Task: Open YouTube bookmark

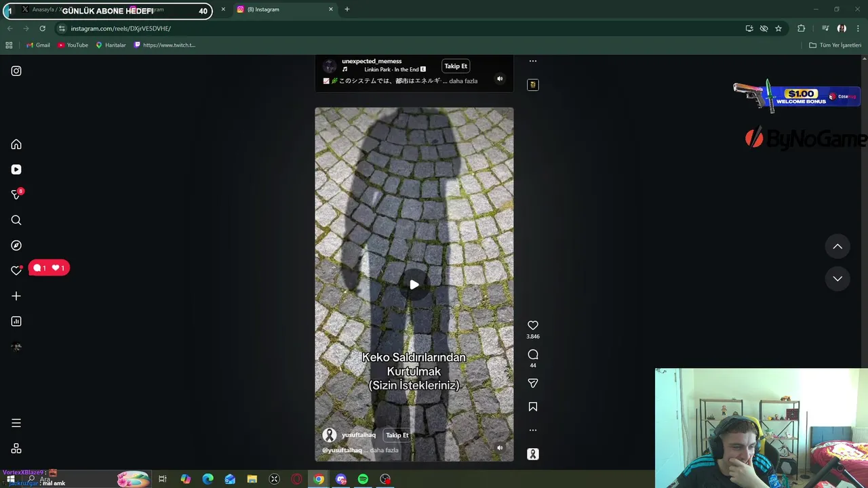Action: [73, 45]
